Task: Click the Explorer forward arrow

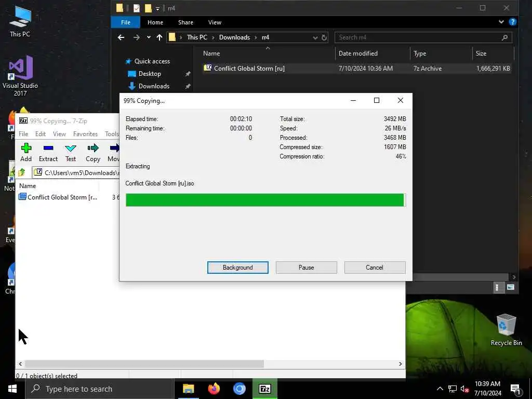Action: click(137, 37)
